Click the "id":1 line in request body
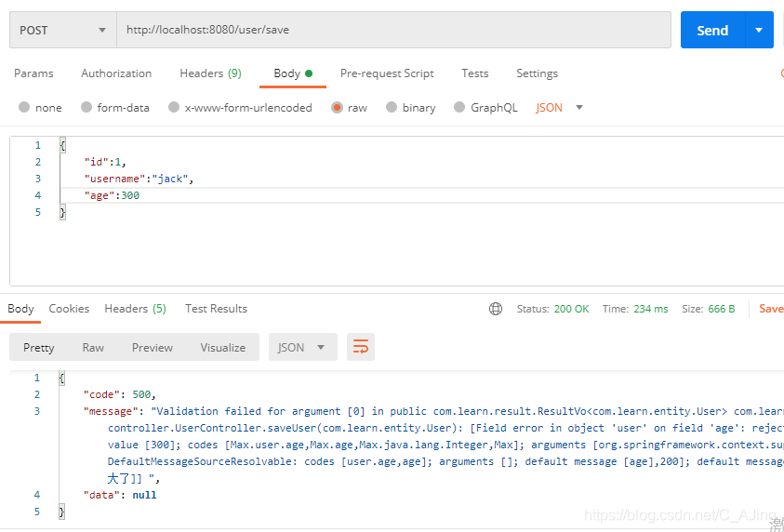 tap(105, 162)
